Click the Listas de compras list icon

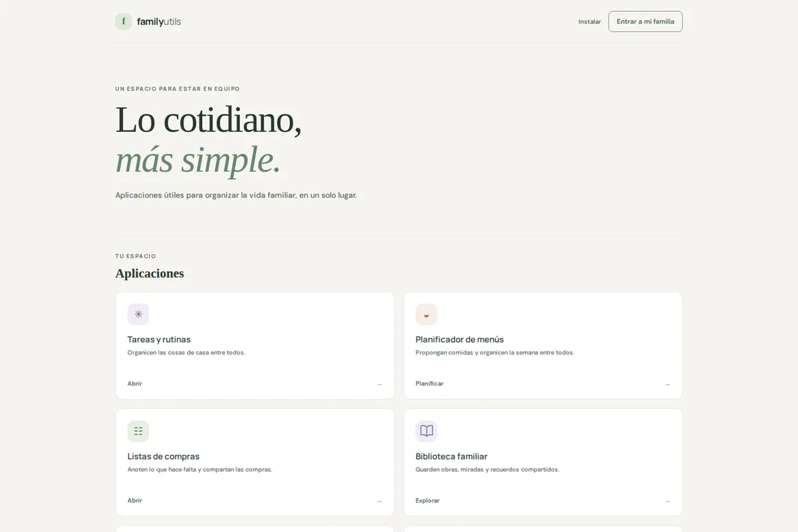pyautogui.click(x=138, y=432)
